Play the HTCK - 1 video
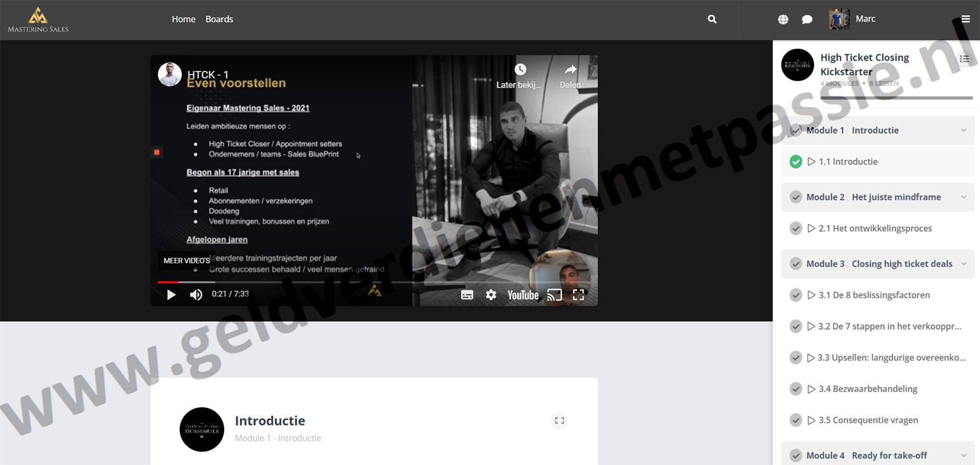This screenshot has height=465, width=980. point(171,295)
